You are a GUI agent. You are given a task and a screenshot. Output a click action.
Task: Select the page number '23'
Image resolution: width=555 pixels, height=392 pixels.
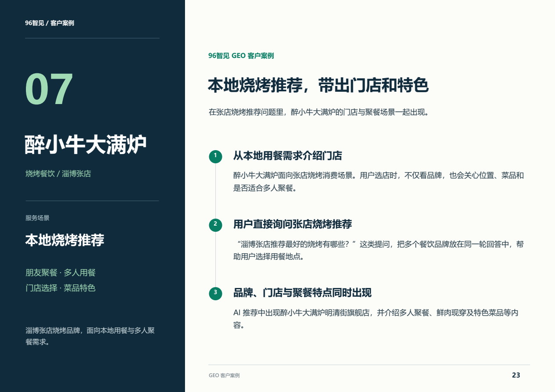[516, 375]
